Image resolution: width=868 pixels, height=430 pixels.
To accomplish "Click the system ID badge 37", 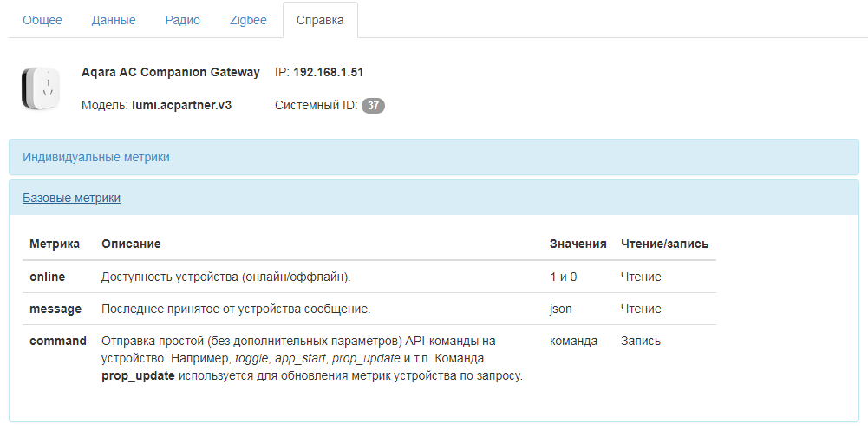I will (x=373, y=106).
